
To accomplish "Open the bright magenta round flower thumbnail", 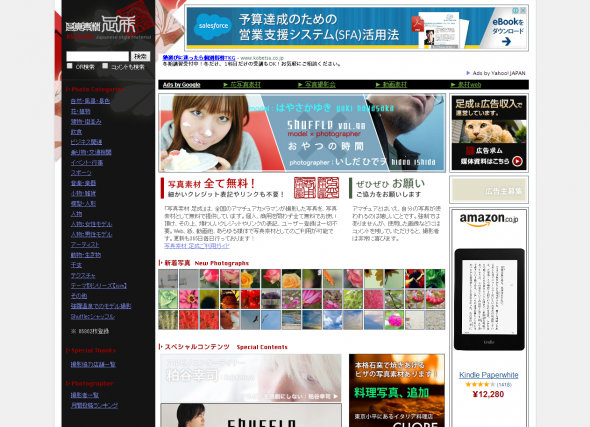I will point(394,320).
